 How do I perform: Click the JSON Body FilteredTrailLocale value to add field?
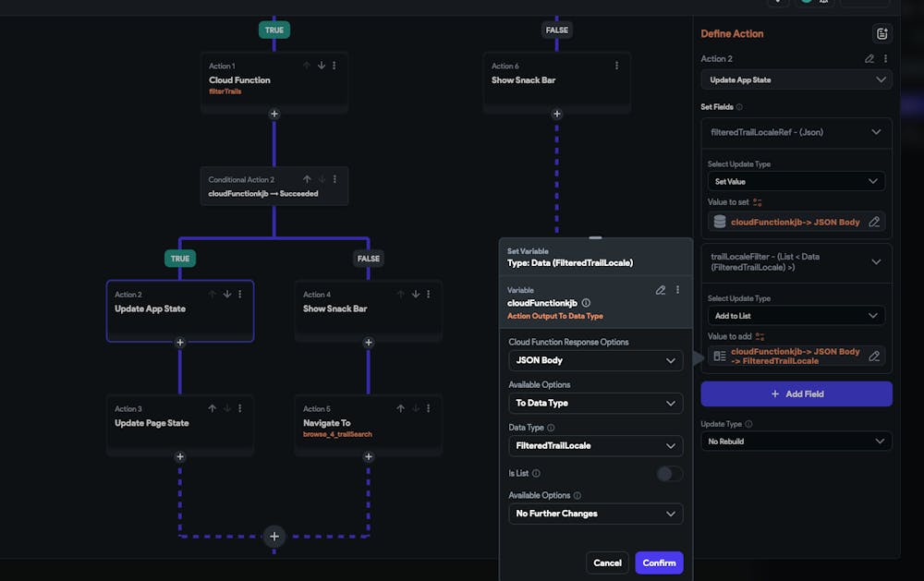[x=796, y=356]
